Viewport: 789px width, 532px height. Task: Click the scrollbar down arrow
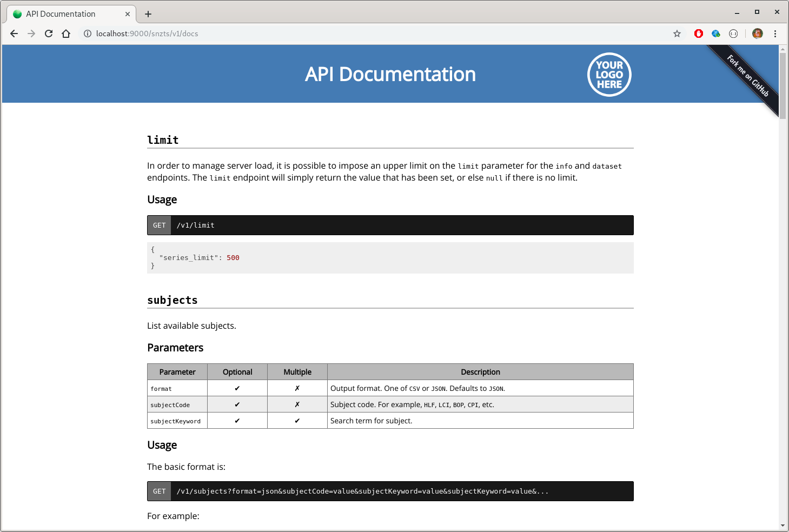point(783,526)
